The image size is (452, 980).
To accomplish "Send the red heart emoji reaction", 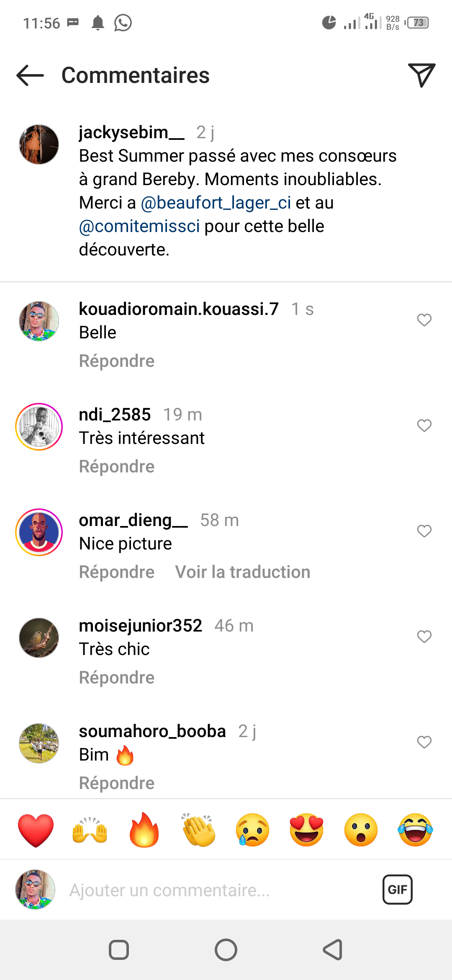I will 36,830.
